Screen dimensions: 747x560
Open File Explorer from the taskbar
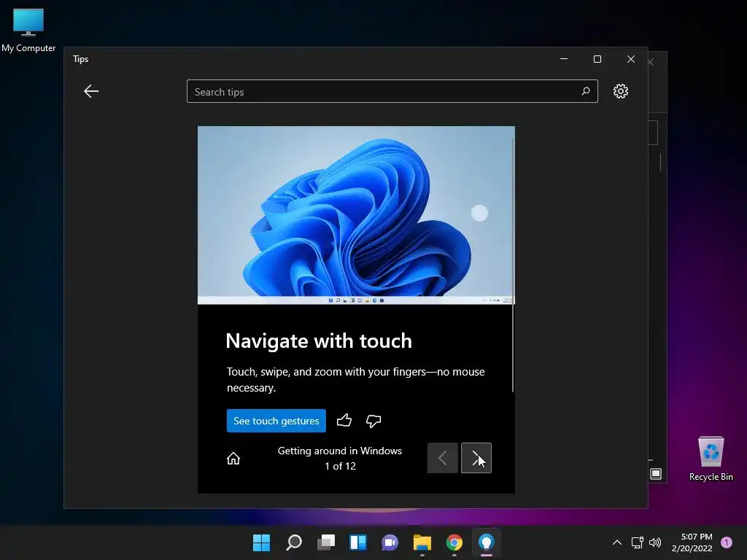[422, 542]
